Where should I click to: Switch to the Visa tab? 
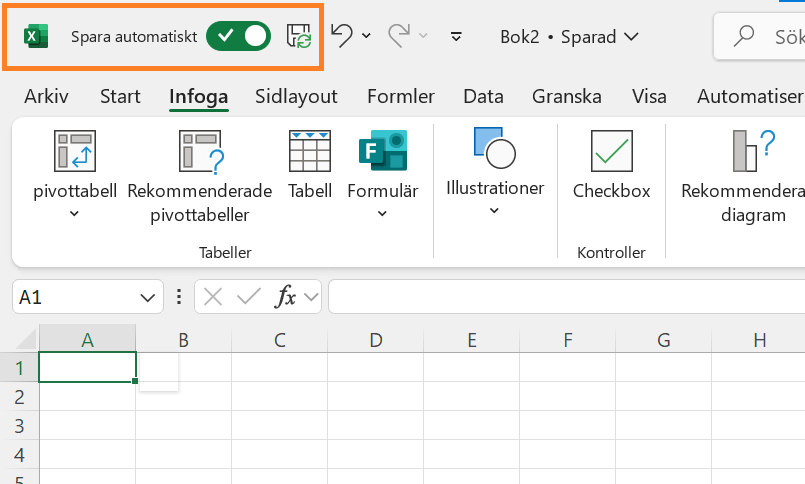[x=649, y=96]
